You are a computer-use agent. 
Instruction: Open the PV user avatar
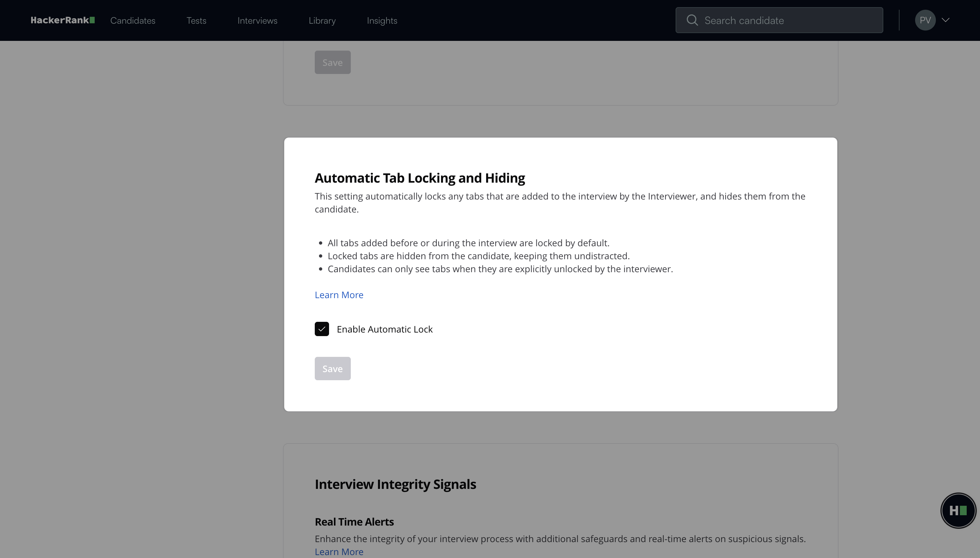[x=925, y=20]
